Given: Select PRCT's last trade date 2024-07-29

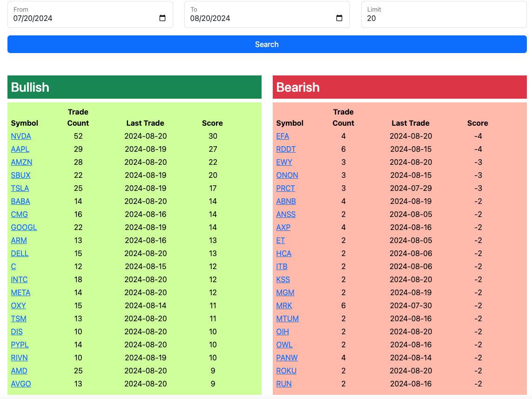Looking at the screenshot, I should pyautogui.click(x=411, y=188).
